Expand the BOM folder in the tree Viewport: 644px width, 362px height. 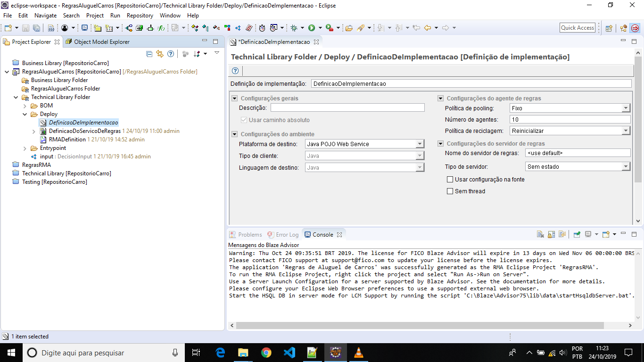tap(25, 106)
